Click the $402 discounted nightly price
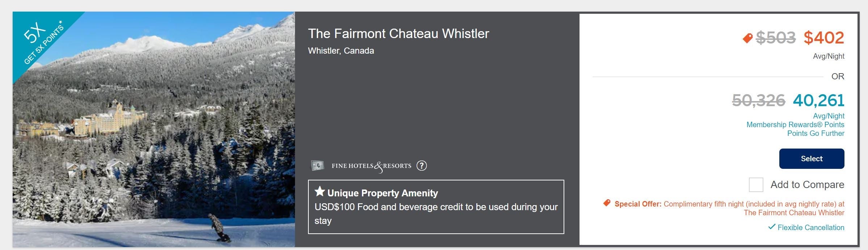868x250 pixels. coord(824,38)
